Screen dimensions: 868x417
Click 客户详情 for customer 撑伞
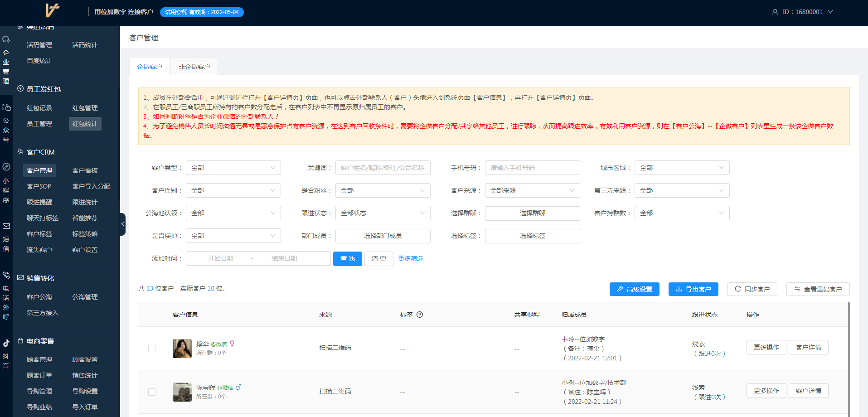809,347
